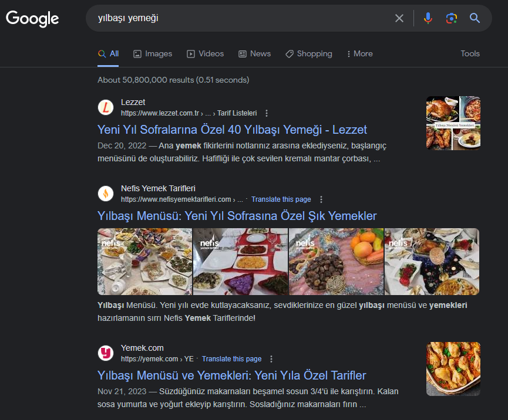The image size is (508, 420).
Task: Open the Lezzet result options three-dot menu
Action: click(266, 113)
